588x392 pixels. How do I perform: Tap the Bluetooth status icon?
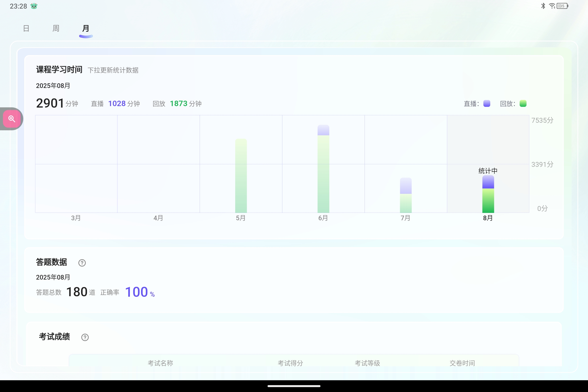click(x=543, y=6)
